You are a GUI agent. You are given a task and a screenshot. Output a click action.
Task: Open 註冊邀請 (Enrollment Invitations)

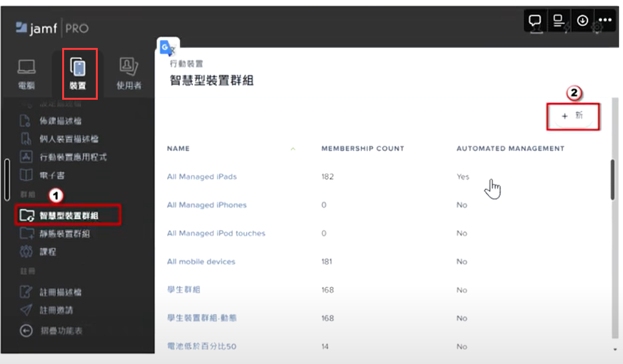47,310
